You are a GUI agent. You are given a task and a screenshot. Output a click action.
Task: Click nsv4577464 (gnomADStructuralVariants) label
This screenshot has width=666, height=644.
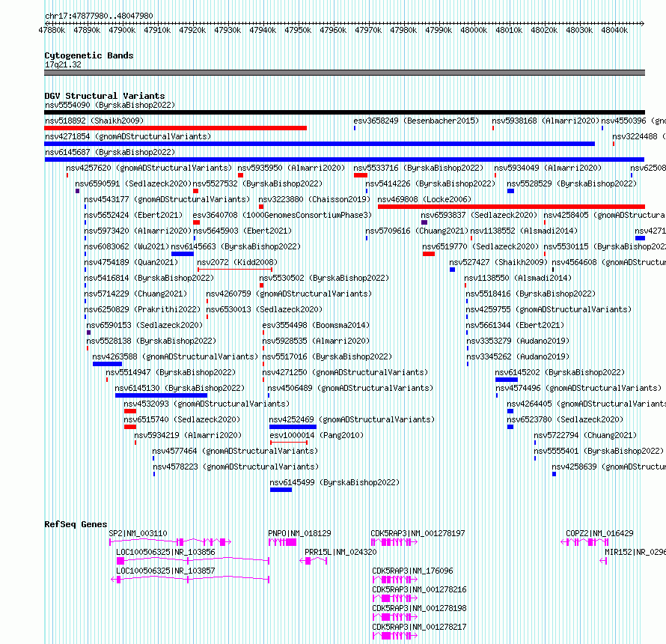pos(235,451)
